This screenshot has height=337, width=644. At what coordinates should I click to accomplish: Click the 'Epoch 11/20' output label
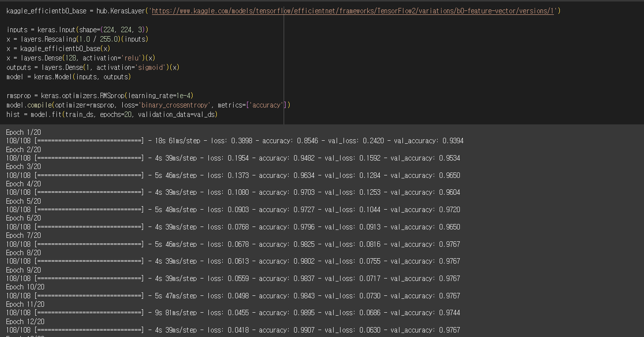tap(25, 304)
